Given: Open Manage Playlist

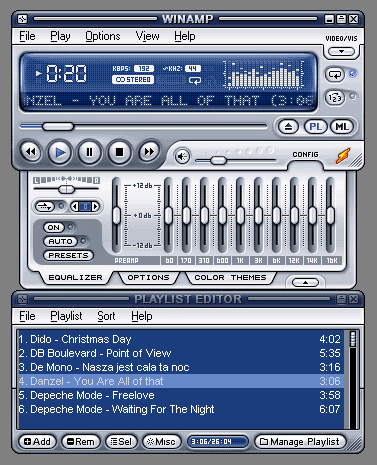Looking at the screenshot, I should [x=300, y=442].
